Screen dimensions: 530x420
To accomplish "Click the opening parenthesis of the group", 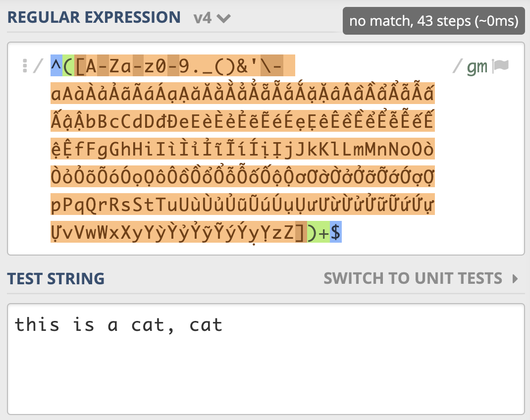I will pyautogui.click(x=68, y=65).
